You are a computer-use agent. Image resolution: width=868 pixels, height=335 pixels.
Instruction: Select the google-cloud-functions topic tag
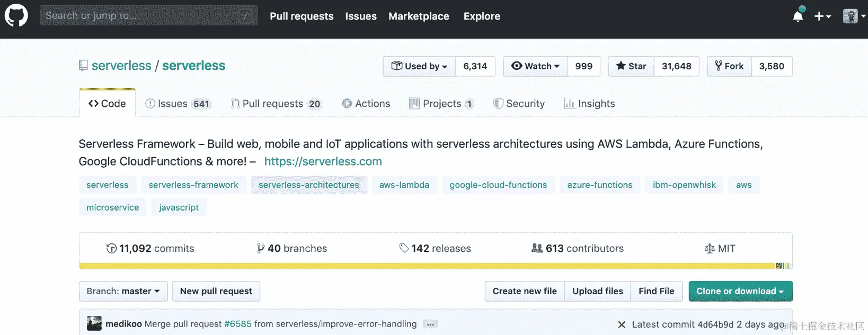[x=498, y=185]
